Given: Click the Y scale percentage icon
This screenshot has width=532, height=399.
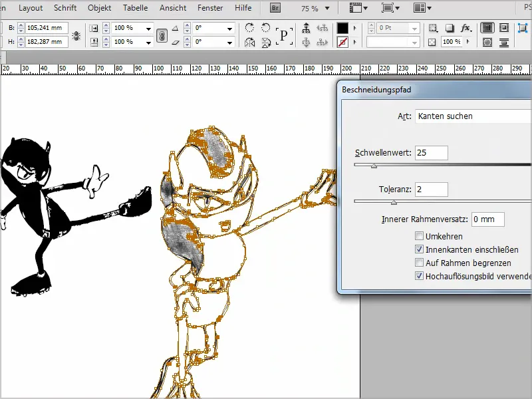Looking at the screenshot, I should click(94, 42).
